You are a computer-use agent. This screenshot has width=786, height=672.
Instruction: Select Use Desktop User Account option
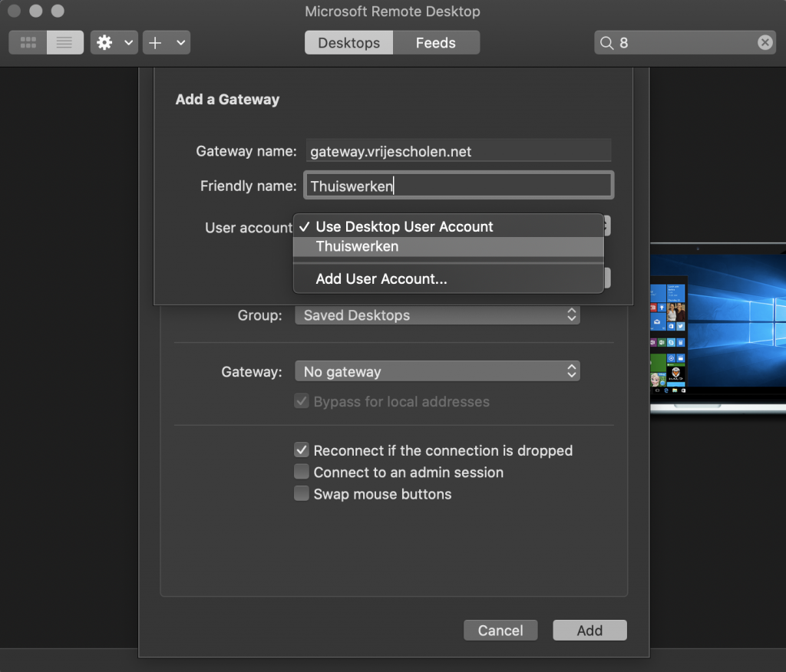[448, 226]
